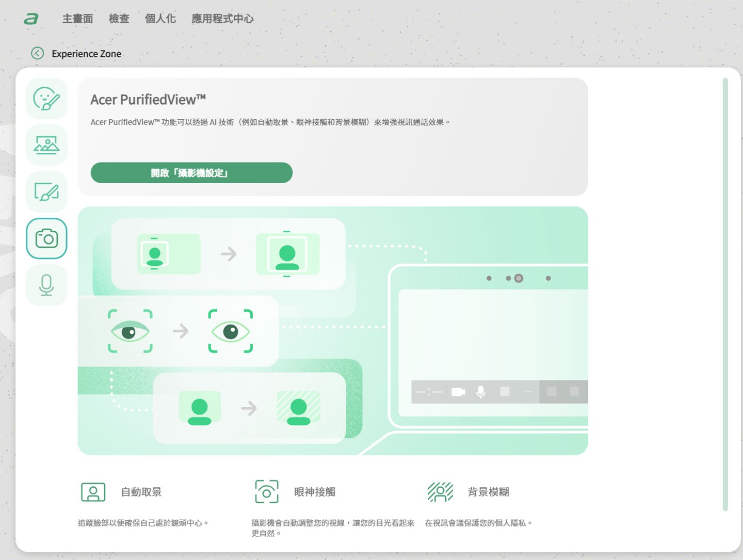The image size is (743, 560).
Task: Switch to the 檢查 tab
Action: coord(119,19)
